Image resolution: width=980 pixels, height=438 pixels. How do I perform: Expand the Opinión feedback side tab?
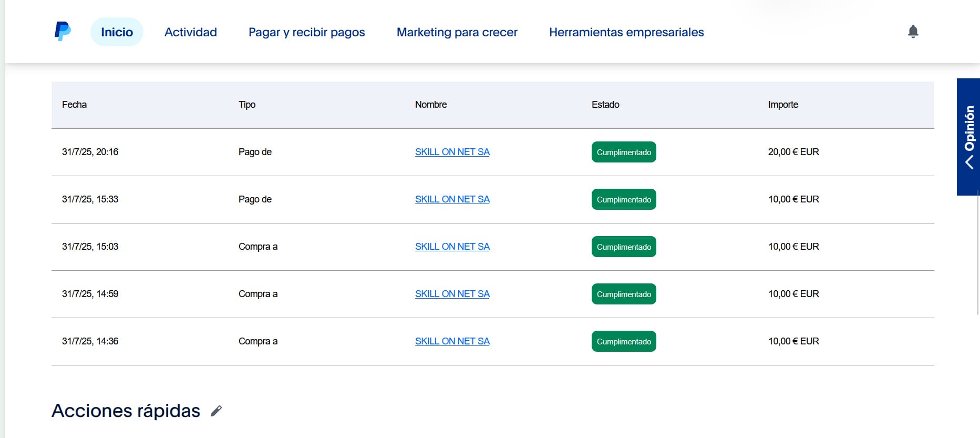[x=968, y=137]
